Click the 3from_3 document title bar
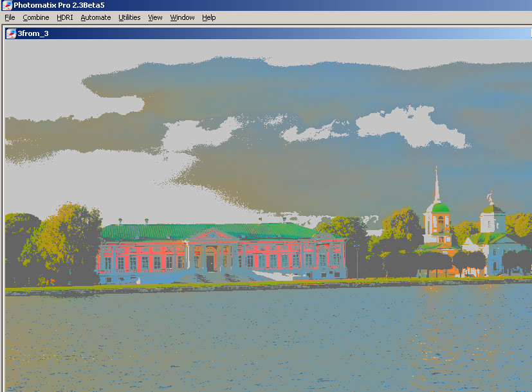The height and width of the screenshot is (392, 532). coord(257,33)
